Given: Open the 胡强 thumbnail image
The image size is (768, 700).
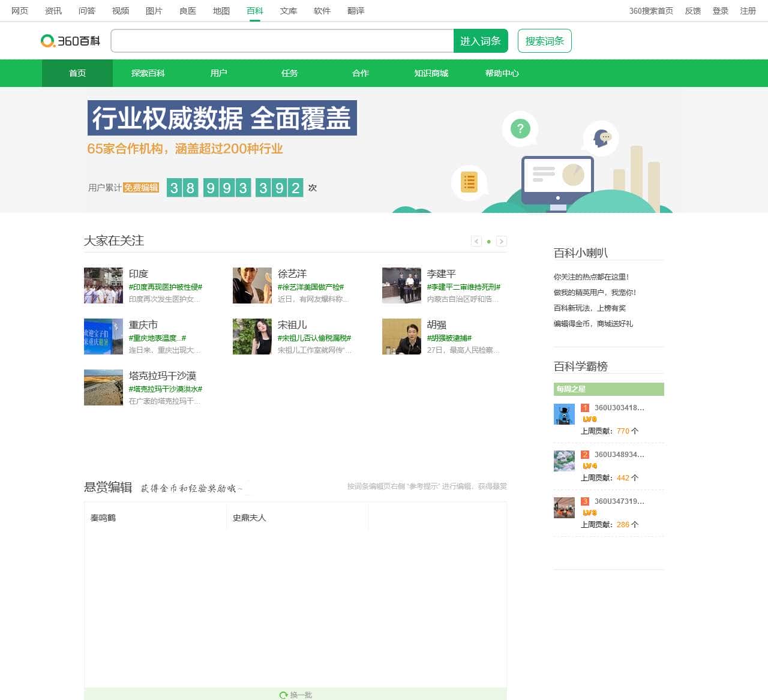Looking at the screenshot, I should click(401, 337).
